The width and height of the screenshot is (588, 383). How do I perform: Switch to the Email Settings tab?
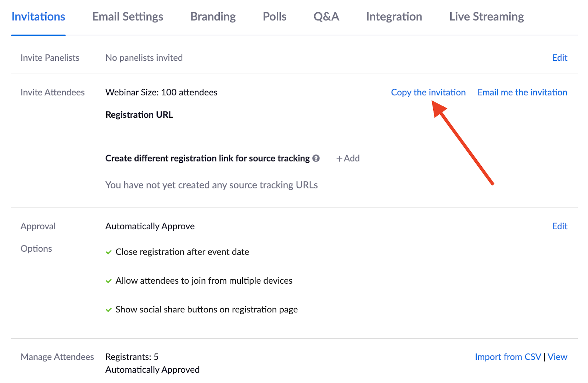point(128,17)
